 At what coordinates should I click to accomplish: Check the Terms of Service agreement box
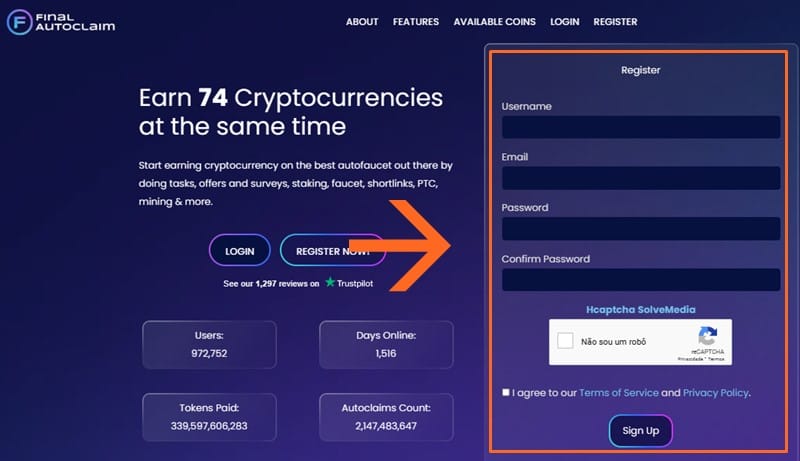click(506, 393)
